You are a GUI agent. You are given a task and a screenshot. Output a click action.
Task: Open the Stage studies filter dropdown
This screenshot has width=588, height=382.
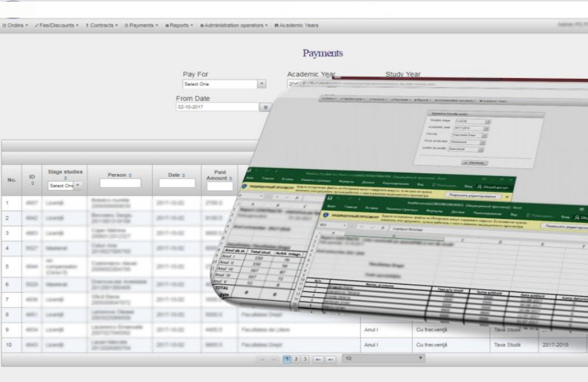coord(65,185)
